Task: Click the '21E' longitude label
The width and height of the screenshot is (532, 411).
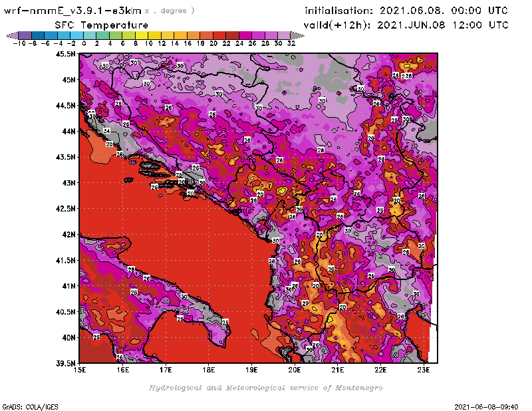Action: click(x=338, y=370)
